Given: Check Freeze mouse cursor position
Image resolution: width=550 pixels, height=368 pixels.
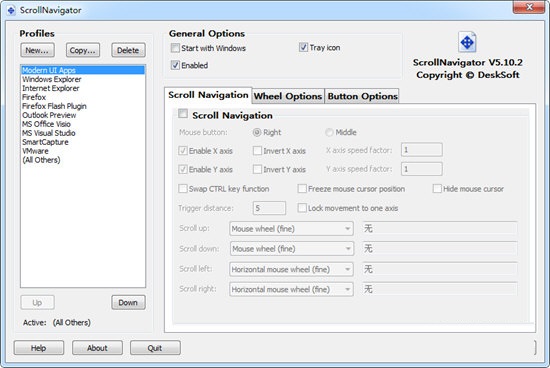Looking at the screenshot, I should tap(302, 189).
